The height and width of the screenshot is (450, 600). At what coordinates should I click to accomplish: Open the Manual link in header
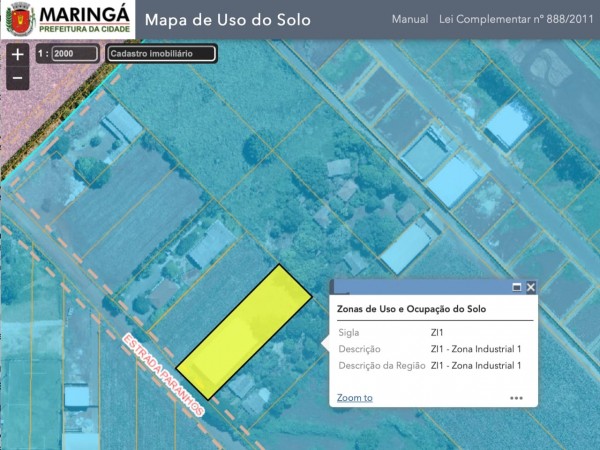(410, 20)
